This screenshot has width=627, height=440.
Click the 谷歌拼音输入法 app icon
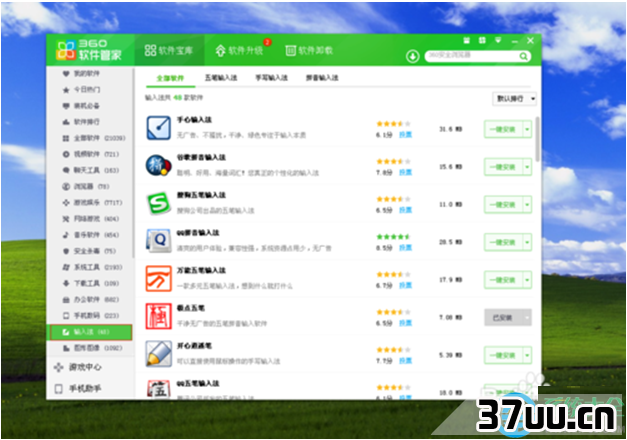[158, 165]
